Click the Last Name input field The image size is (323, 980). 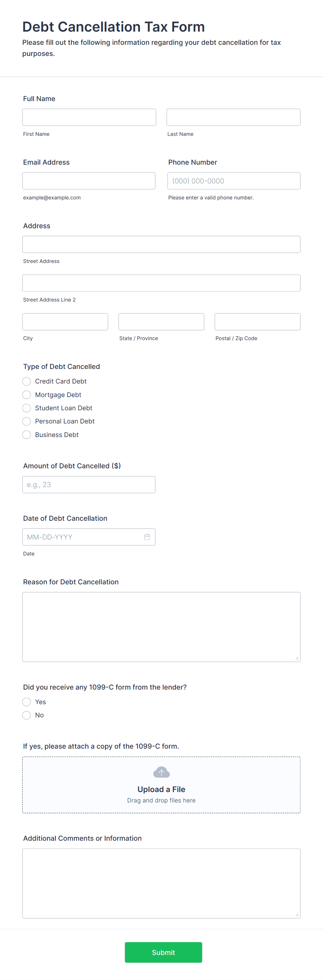233,117
